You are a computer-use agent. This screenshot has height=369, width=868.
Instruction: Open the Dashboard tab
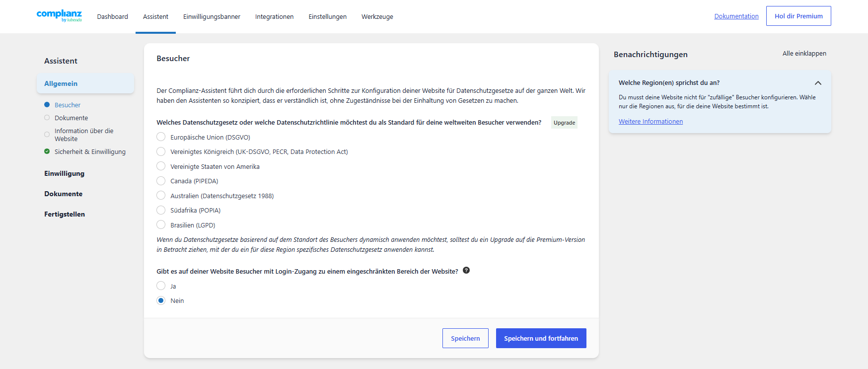coord(113,16)
